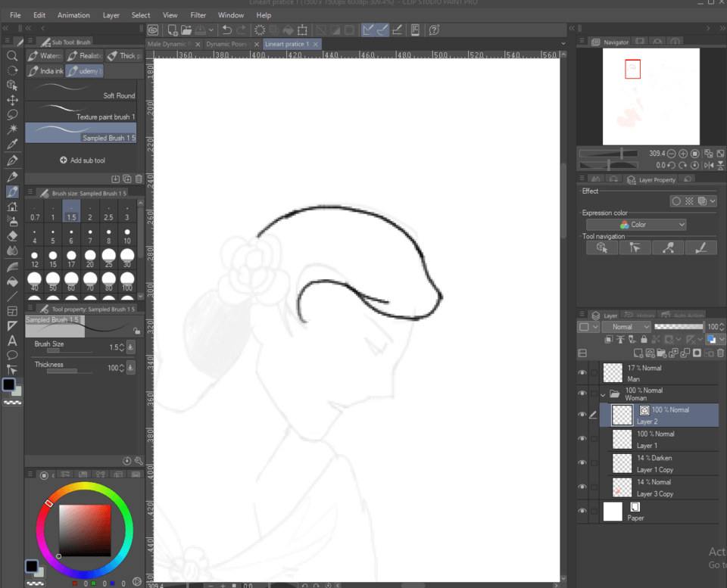Click the Undo arrow in toolbar
Image resolution: width=727 pixels, height=588 pixels.
(x=226, y=30)
